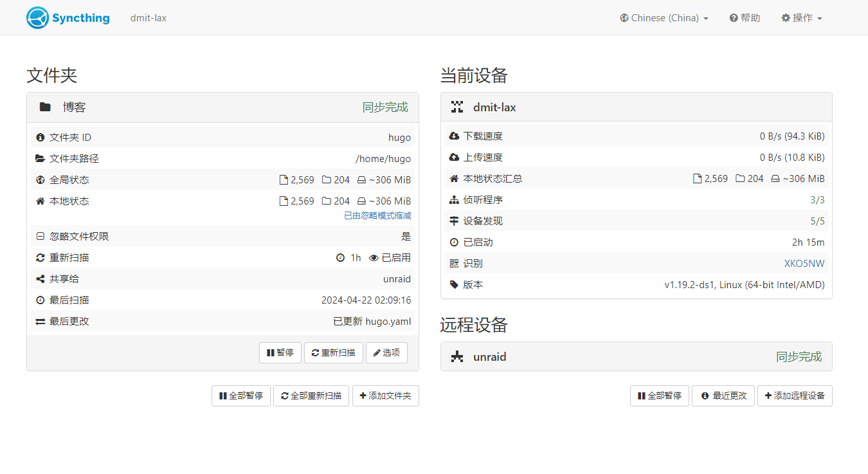Click the folder icon beside 博客
Image resolution: width=868 pixels, height=474 pixels.
(45, 107)
